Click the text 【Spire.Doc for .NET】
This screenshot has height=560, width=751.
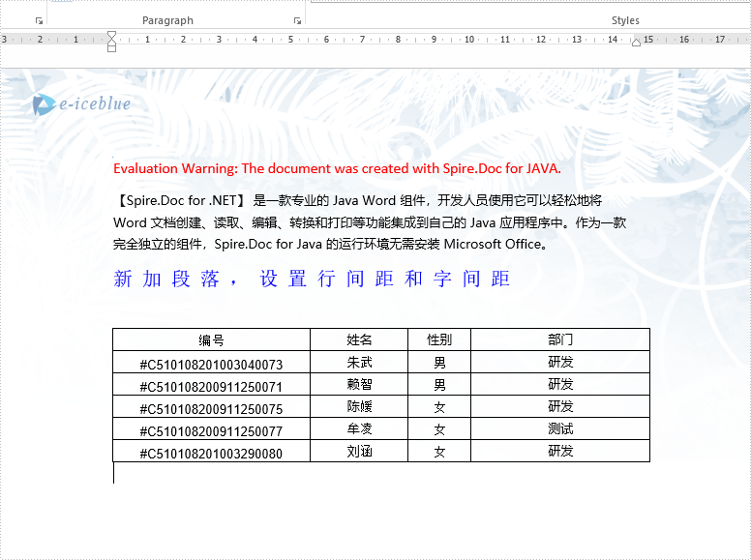click(x=182, y=200)
